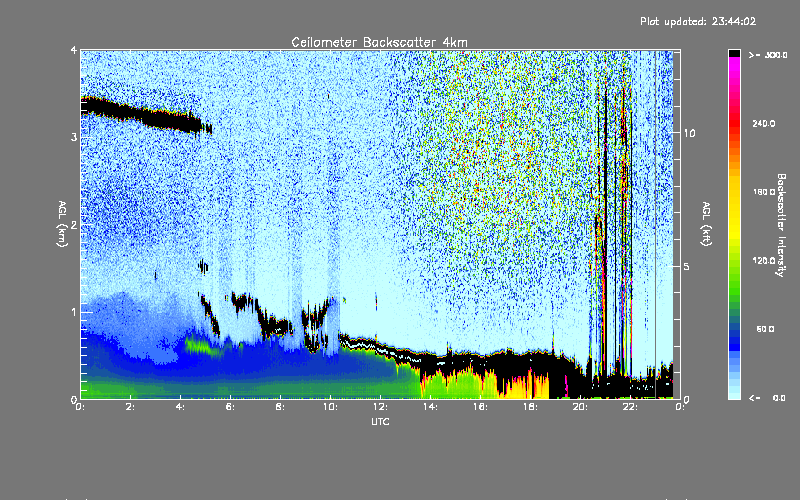Click the '120.0' colorbar tick label

764,261
